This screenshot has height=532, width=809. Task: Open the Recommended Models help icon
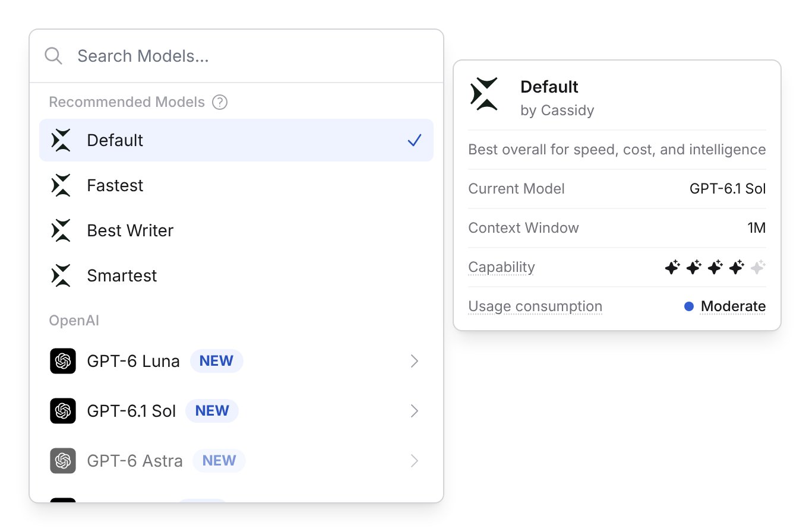[220, 102]
